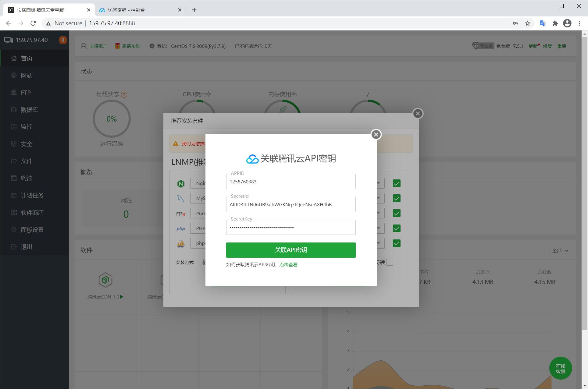Click the SecretId input field
588x389 pixels.
click(291, 204)
